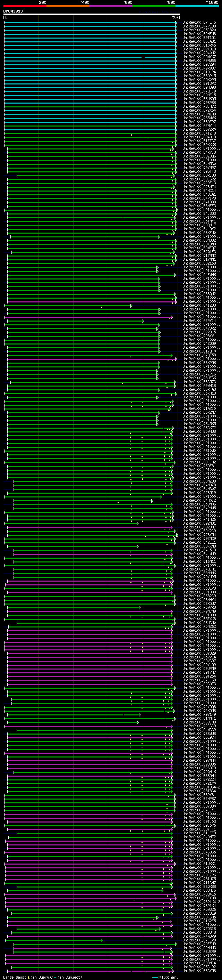Click the Large gaps legend text
222x980 pixels.
(43, 977)
